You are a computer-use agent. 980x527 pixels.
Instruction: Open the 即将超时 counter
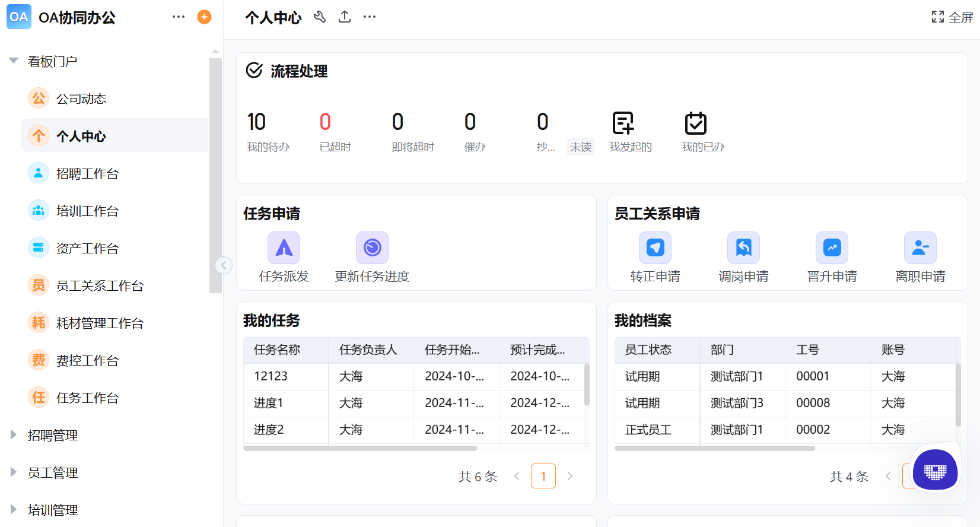(413, 132)
